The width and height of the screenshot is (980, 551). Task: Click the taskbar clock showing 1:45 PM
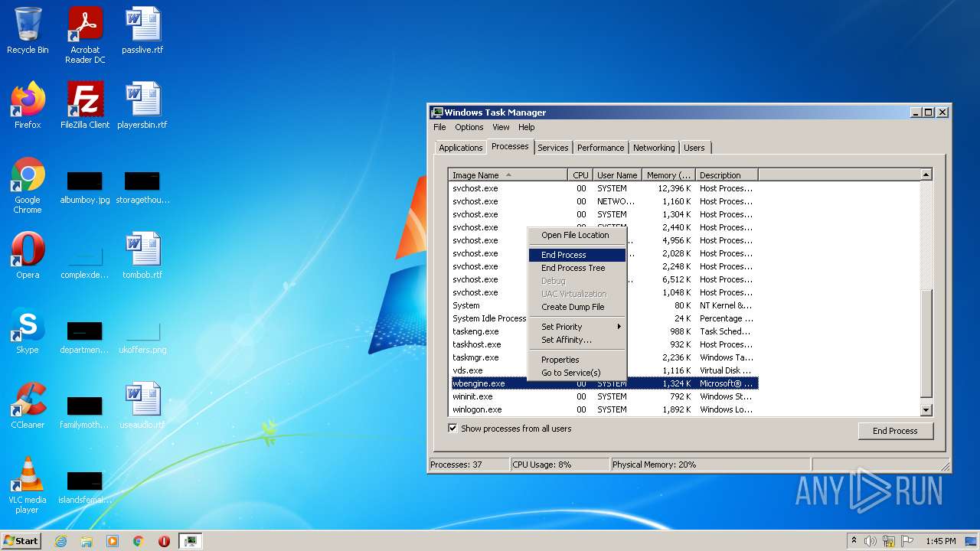click(x=940, y=541)
